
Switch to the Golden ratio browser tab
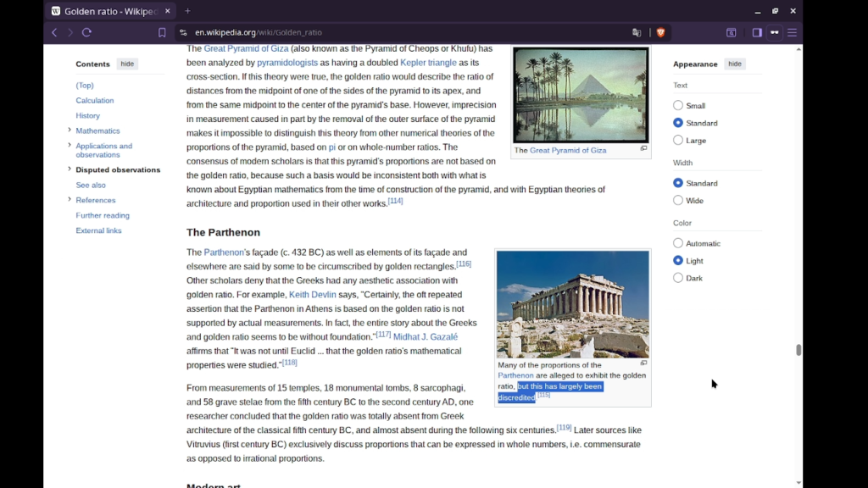[111, 11]
